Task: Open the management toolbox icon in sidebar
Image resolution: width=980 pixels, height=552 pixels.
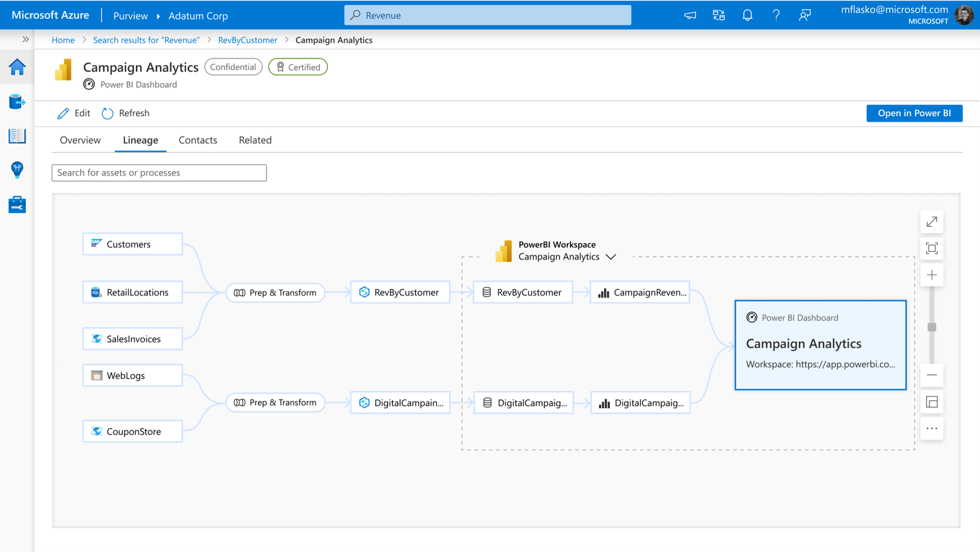Action: (x=17, y=205)
